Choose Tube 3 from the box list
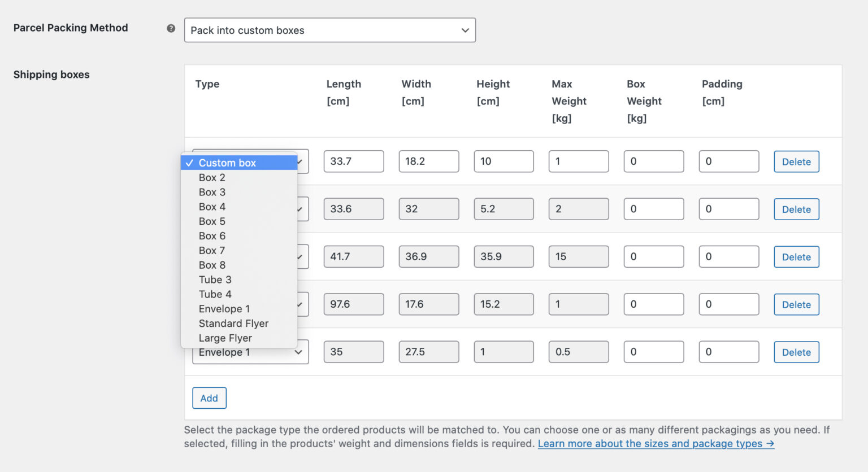 click(x=215, y=279)
